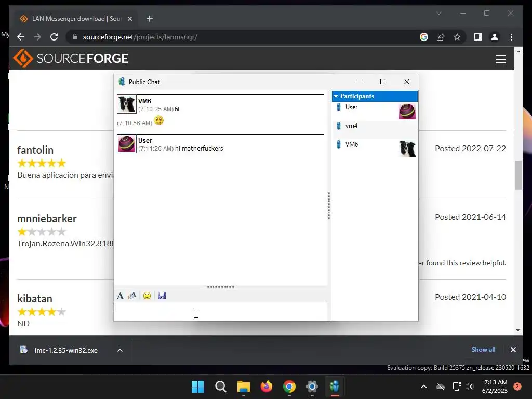This screenshot has height=399, width=532.
Task: Save chat history with floppy disk icon
Action: point(162,296)
